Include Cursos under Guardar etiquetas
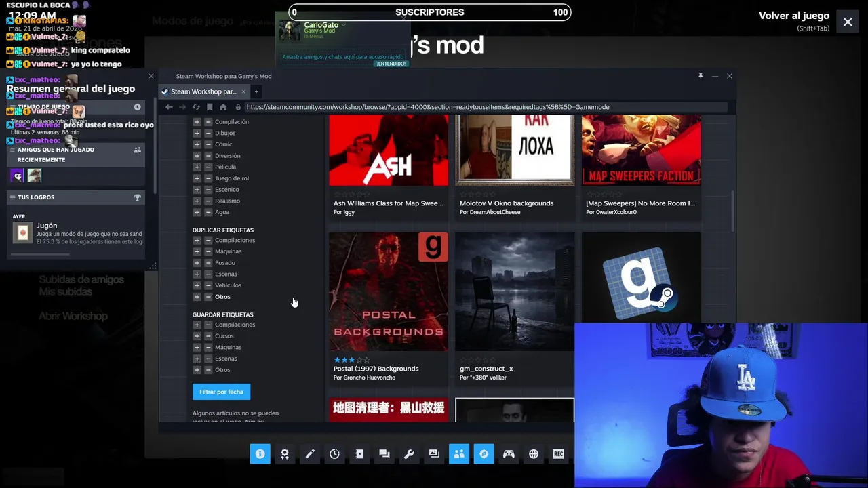Viewport: 868px width, 488px height. 197,336
